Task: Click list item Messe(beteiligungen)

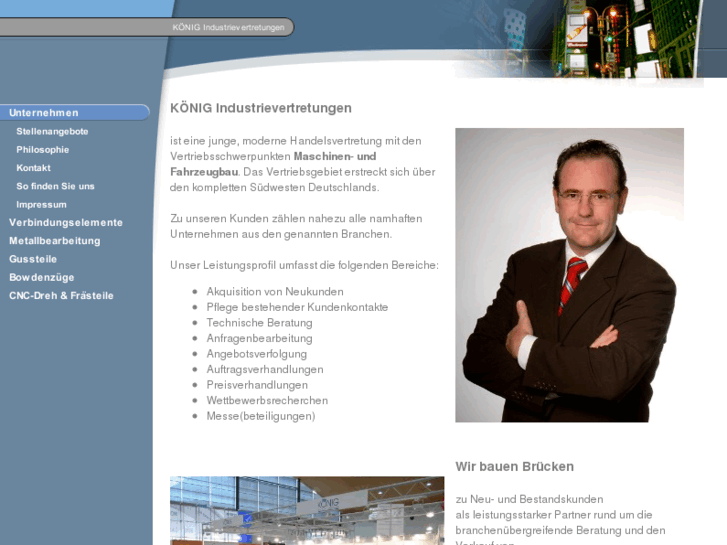Action: coord(261,416)
